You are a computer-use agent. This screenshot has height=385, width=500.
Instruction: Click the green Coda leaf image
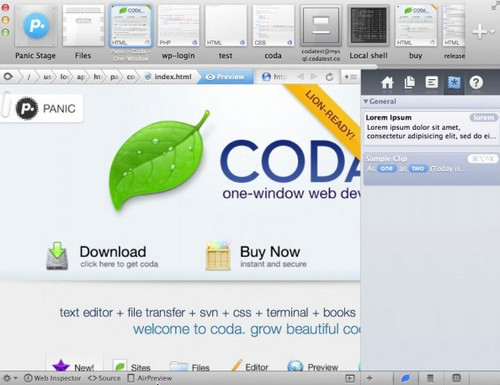pyautogui.click(x=159, y=161)
